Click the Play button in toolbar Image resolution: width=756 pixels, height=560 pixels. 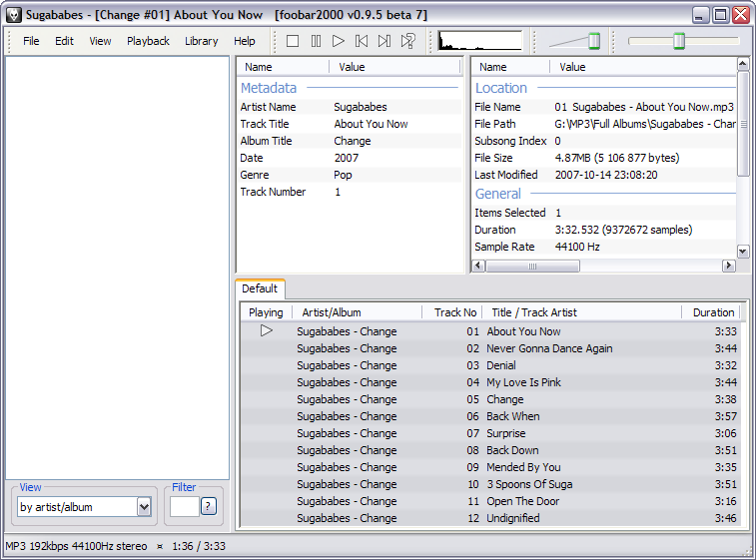pyautogui.click(x=339, y=41)
